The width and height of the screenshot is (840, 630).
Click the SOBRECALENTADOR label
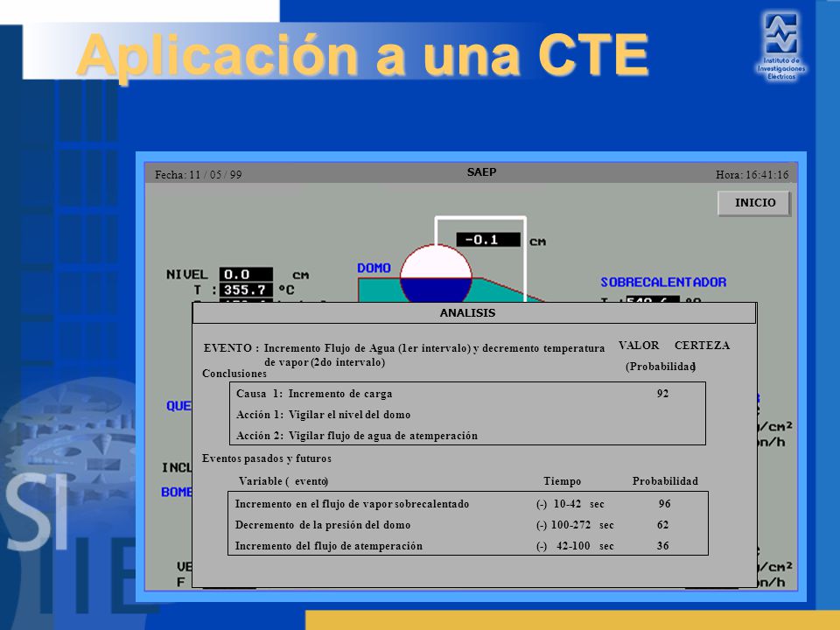663,282
